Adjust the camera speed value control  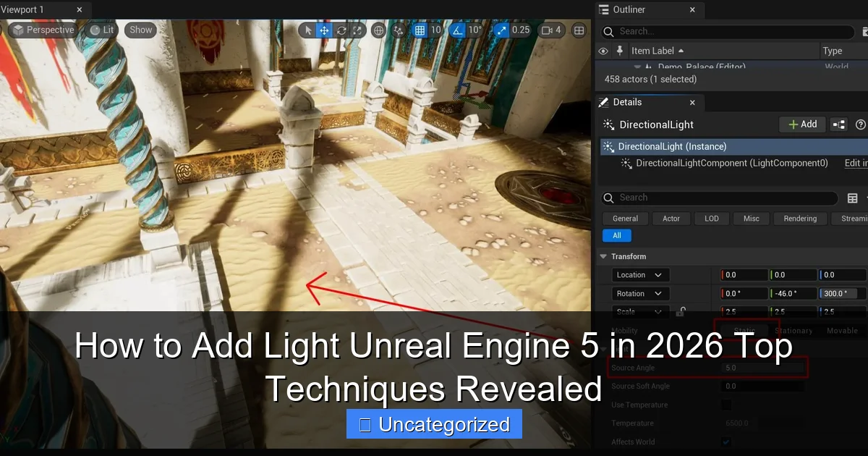click(550, 30)
